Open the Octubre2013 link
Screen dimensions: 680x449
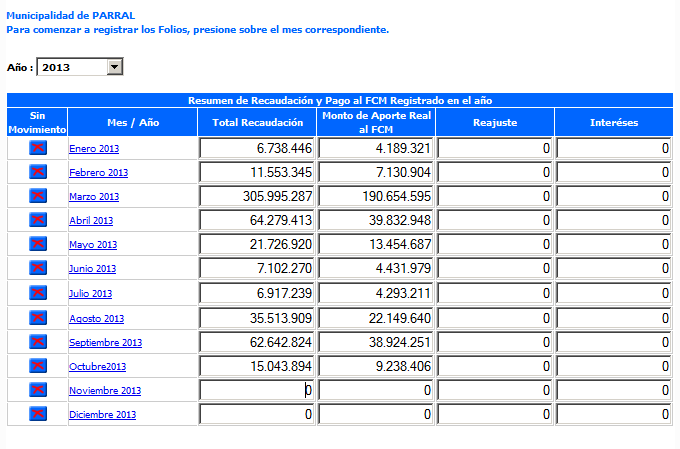(x=98, y=367)
